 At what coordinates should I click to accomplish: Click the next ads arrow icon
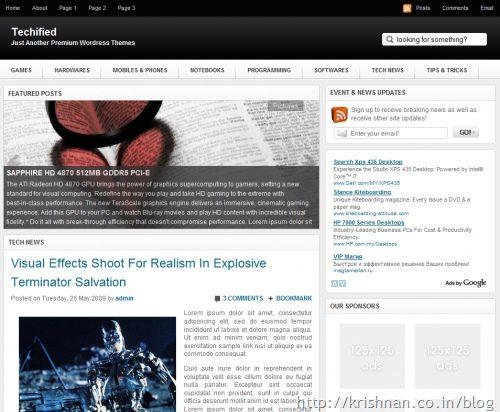342,284
